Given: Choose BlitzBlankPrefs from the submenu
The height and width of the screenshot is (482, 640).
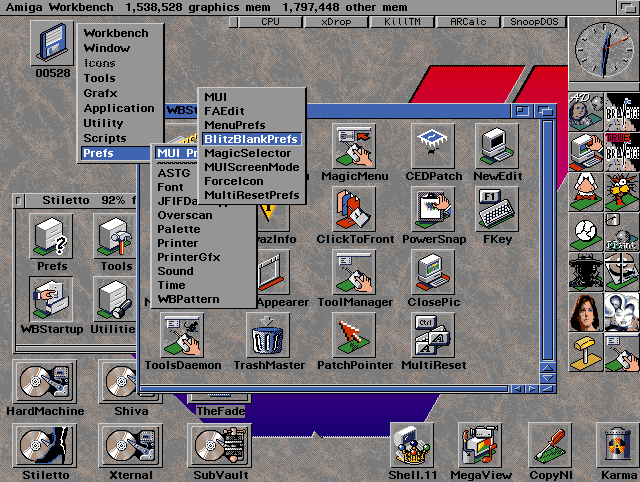Looking at the screenshot, I should [x=251, y=139].
